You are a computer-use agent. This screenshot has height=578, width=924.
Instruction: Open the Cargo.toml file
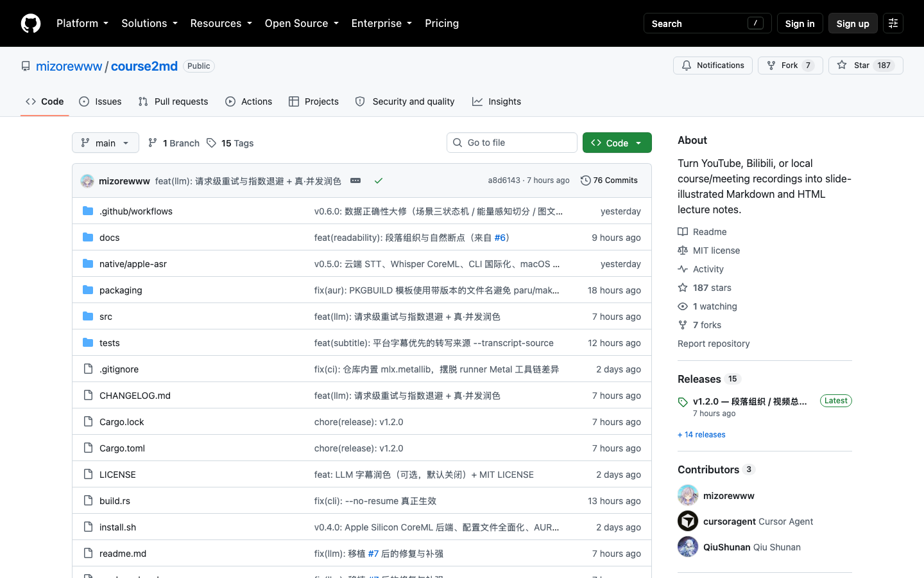pyautogui.click(x=122, y=448)
